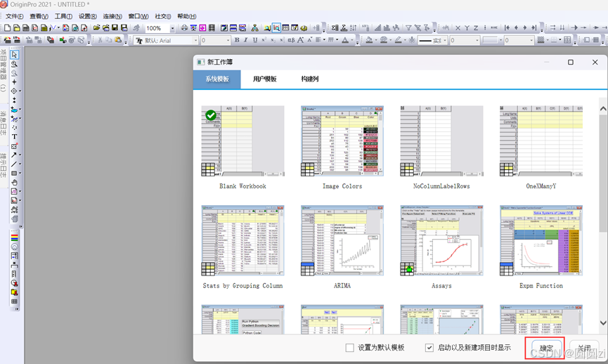Click the rainbow color palette icon
The height and width of the screenshot is (364, 608).
[x=14, y=238]
